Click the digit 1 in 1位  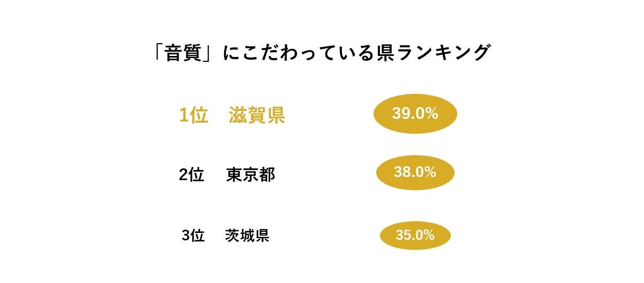[184, 115]
